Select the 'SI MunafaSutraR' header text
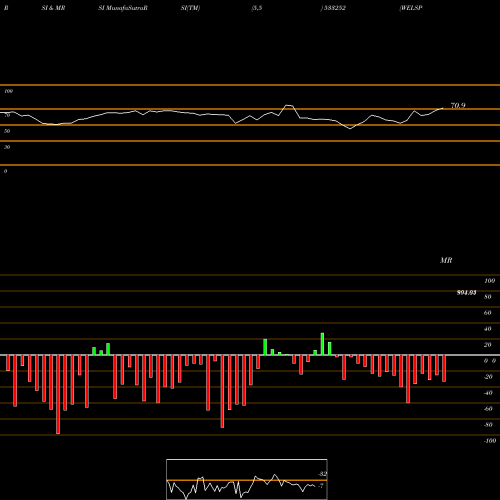Screen dimensions: 500x500 point(123,8)
